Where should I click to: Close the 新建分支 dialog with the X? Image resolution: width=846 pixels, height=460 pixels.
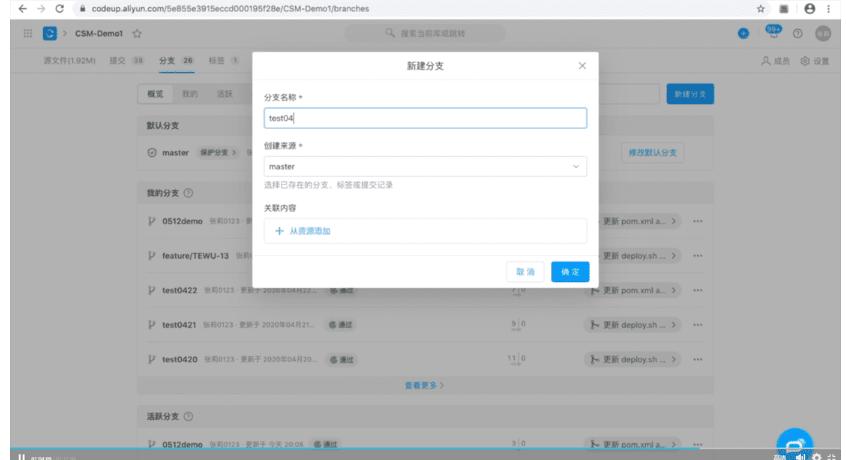tap(582, 66)
